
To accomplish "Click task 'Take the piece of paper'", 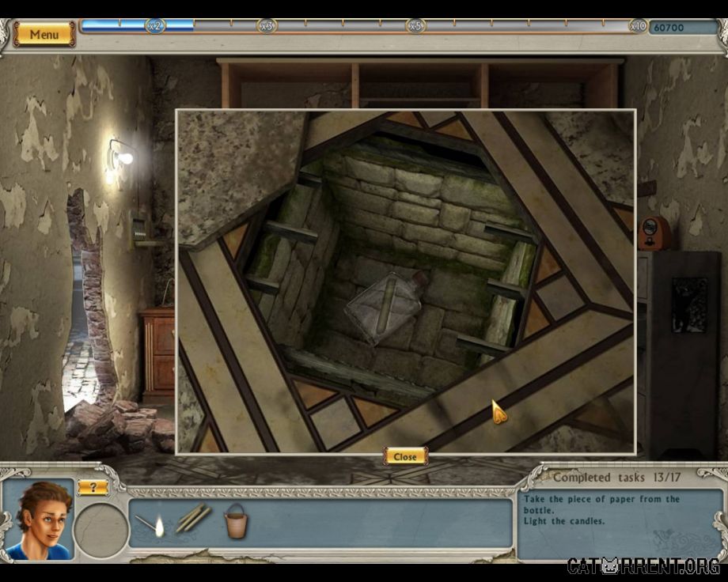I will click(x=601, y=505).
